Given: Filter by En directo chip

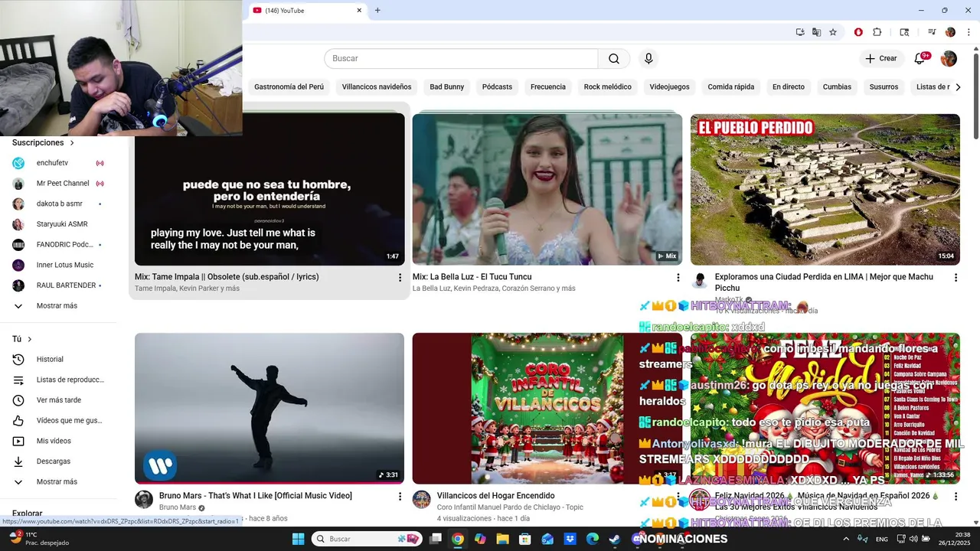Looking at the screenshot, I should click(789, 87).
